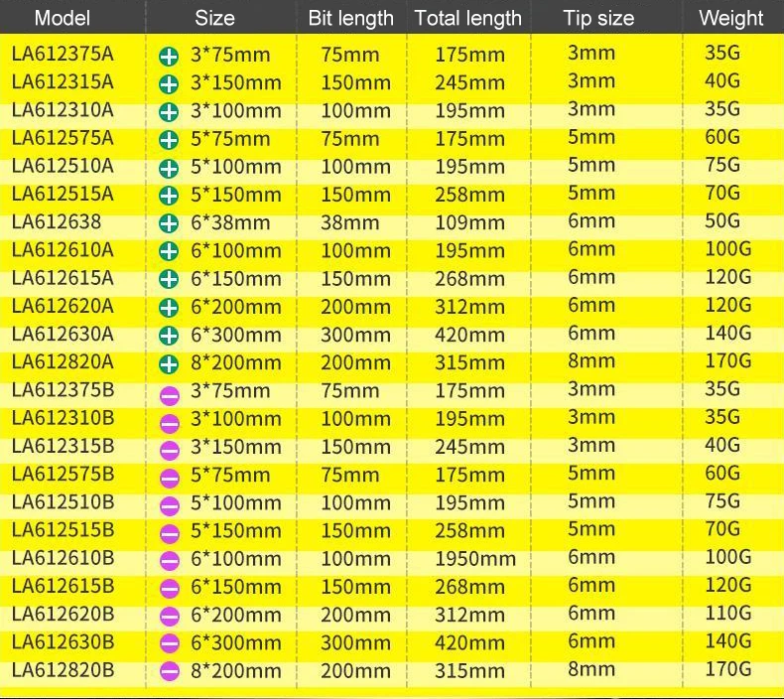Select model name LA612375B
This screenshot has width=784, height=699.
[63, 390]
